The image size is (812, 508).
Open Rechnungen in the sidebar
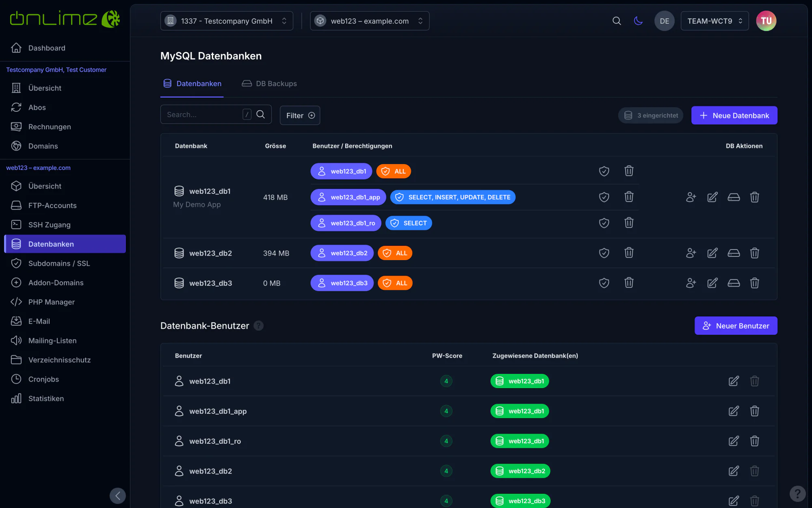(65, 127)
